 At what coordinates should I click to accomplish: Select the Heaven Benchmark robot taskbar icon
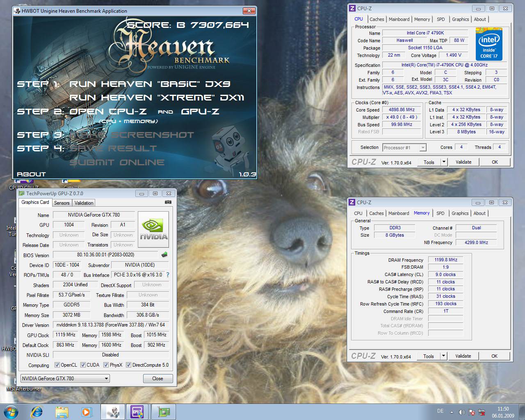click(113, 412)
